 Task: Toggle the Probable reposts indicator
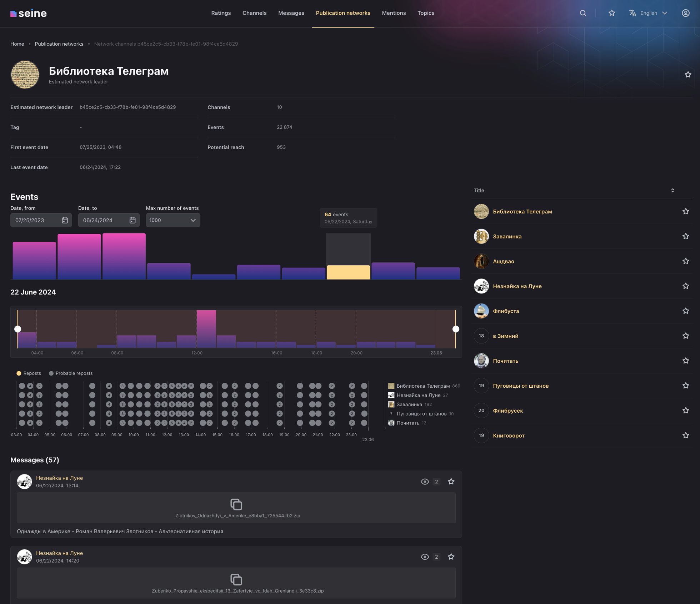click(51, 373)
